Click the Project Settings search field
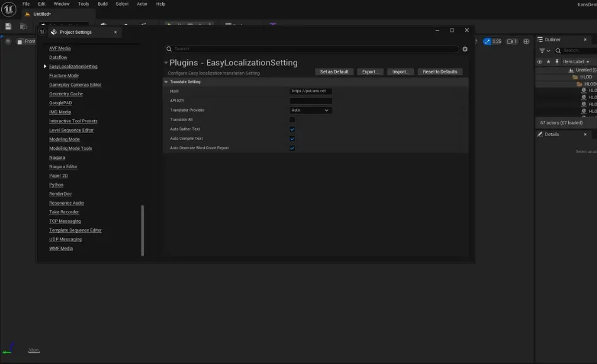 pyautogui.click(x=312, y=49)
